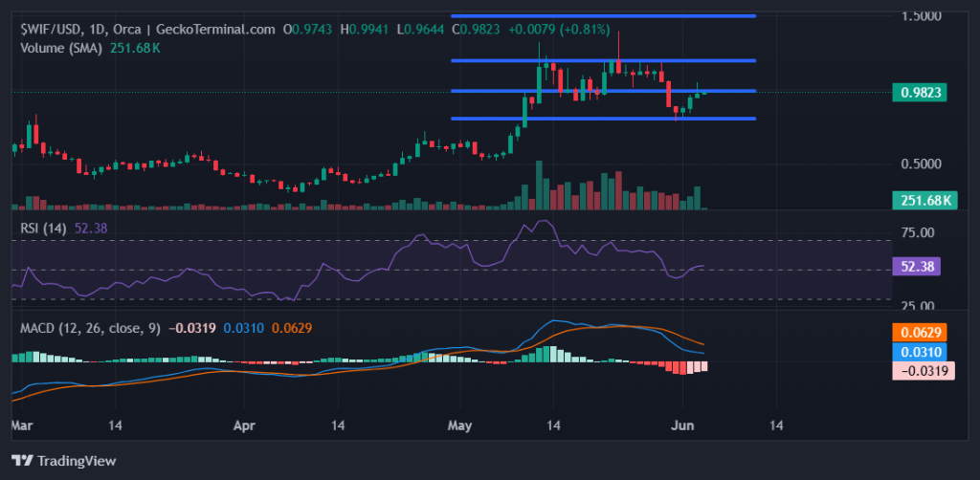This screenshot has height=480, width=980.
Task: Click the Apr label on time axis
Action: (247, 423)
